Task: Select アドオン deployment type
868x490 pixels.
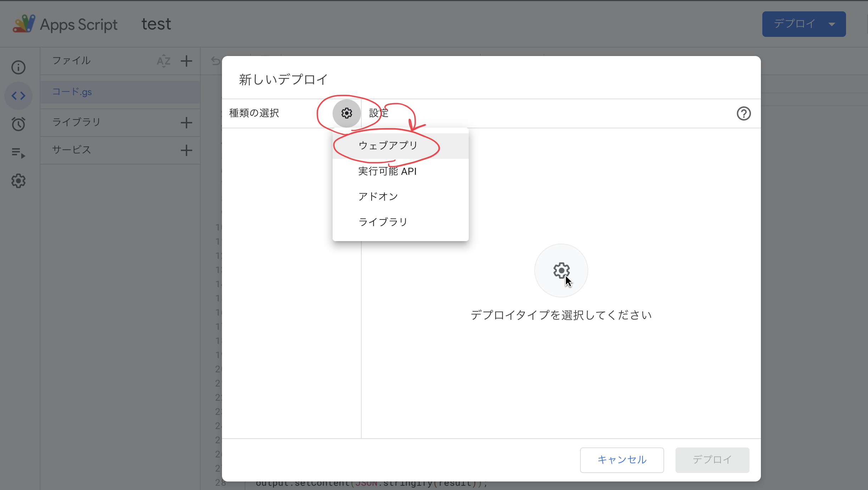Action: pos(378,196)
